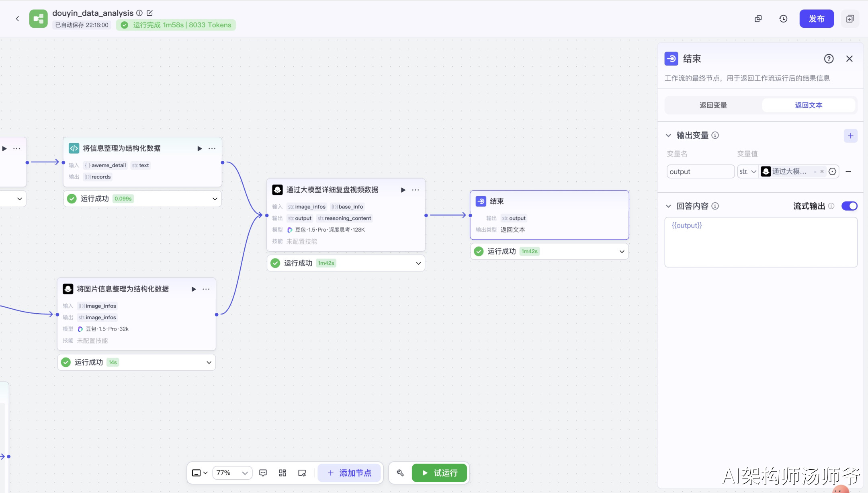The height and width of the screenshot is (493, 868).
Task: Toggle the 流式输出 switch
Action: pyautogui.click(x=850, y=206)
